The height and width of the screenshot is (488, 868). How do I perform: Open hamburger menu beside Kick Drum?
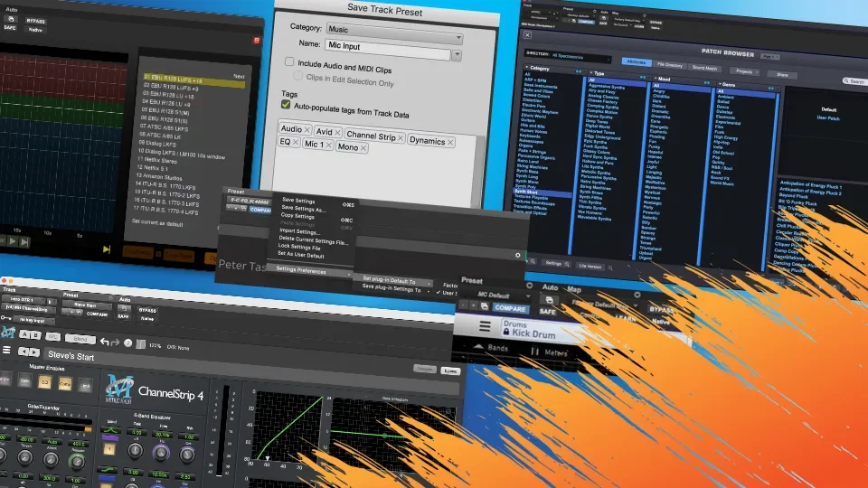(485, 326)
